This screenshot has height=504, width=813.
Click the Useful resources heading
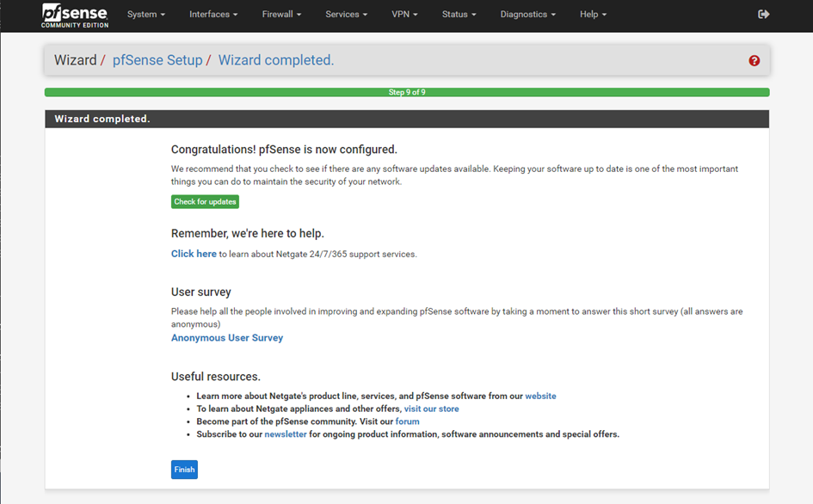[216, 377]
